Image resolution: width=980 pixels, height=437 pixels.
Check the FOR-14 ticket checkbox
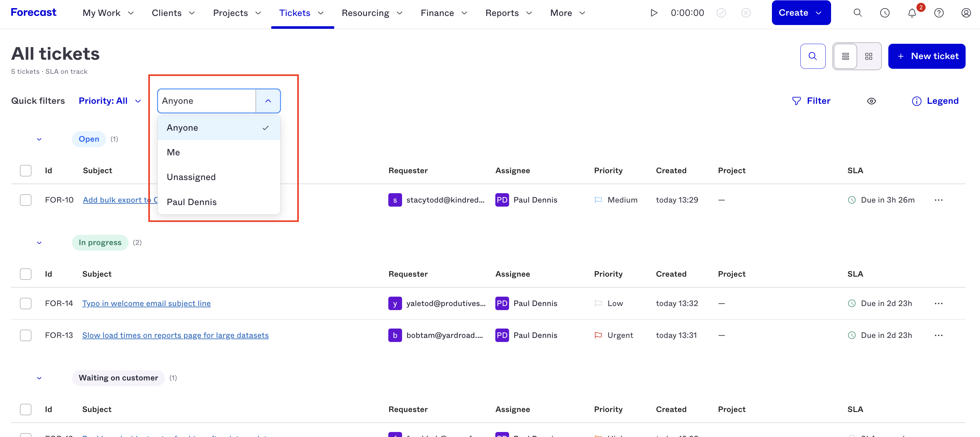point(25,303)
